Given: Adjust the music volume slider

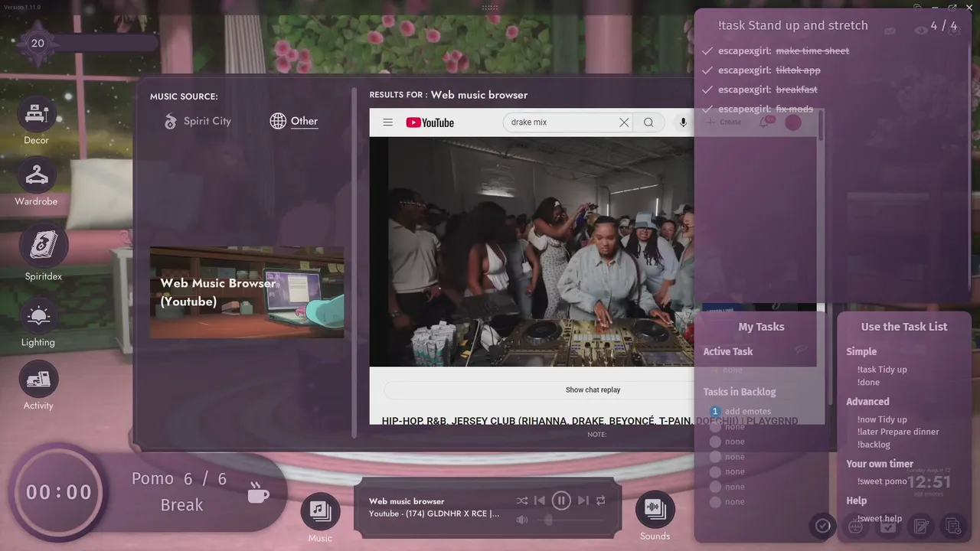Looking at the screenshot, I should coord(570,520).
